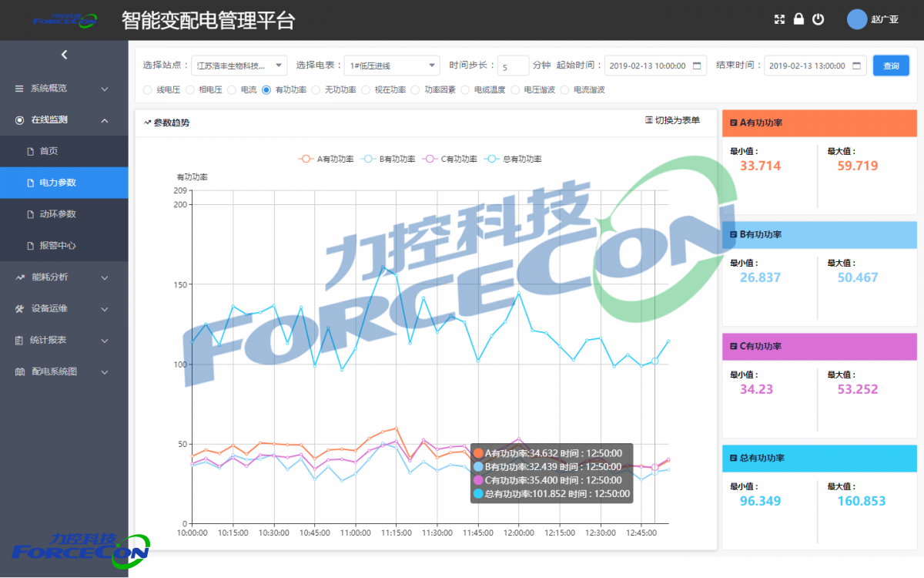
Task: Click the 结束时间 date field
Action: tap(815, 66)
